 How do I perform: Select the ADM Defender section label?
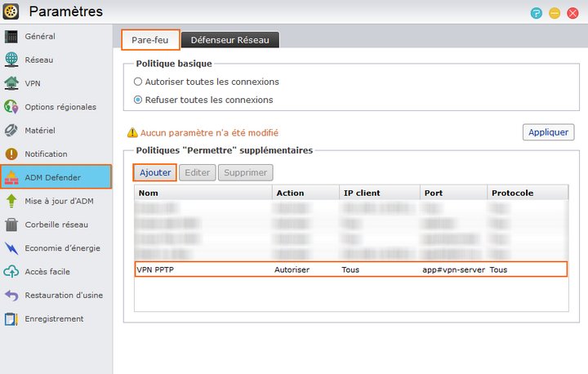[53, 177]
